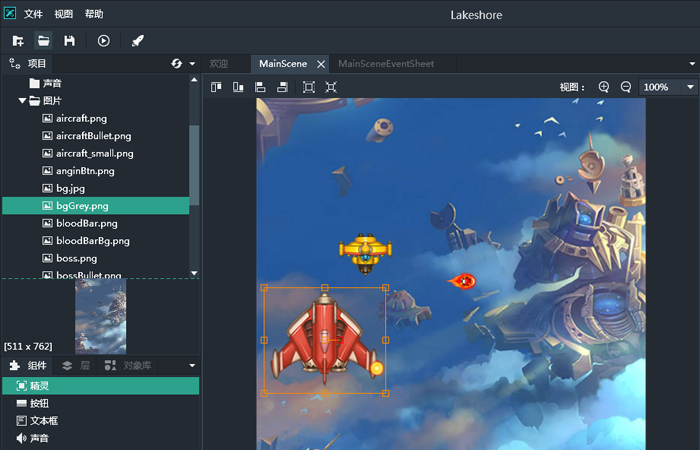Click the top-left selection resize handle
The image size is (700, 450).
tap(264, 288)
